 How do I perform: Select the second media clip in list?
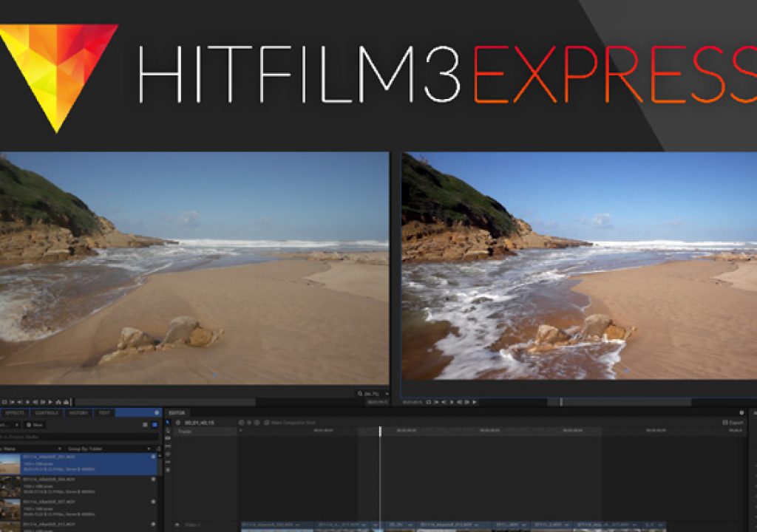pos(78,487)
